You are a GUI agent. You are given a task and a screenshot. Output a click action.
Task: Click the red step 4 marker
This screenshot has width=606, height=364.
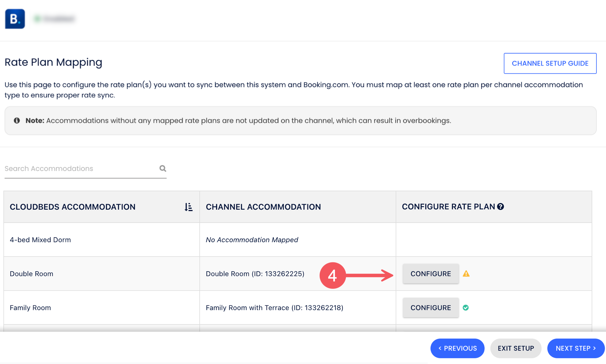pyautogui.click(x=332, y=275)
